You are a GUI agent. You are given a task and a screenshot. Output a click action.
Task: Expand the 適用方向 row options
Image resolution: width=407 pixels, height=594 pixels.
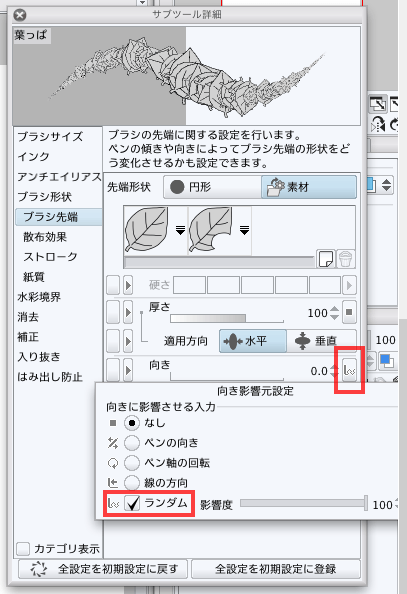pos(128,341)
